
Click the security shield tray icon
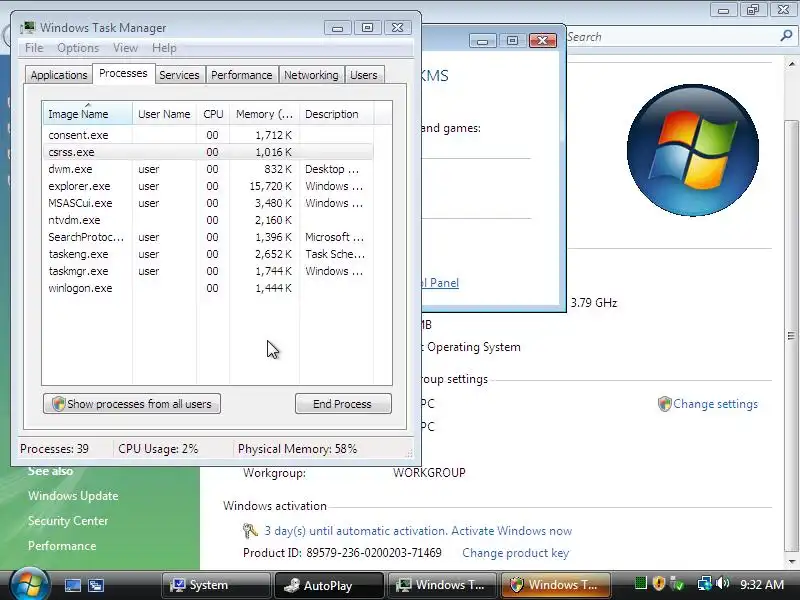659,583
